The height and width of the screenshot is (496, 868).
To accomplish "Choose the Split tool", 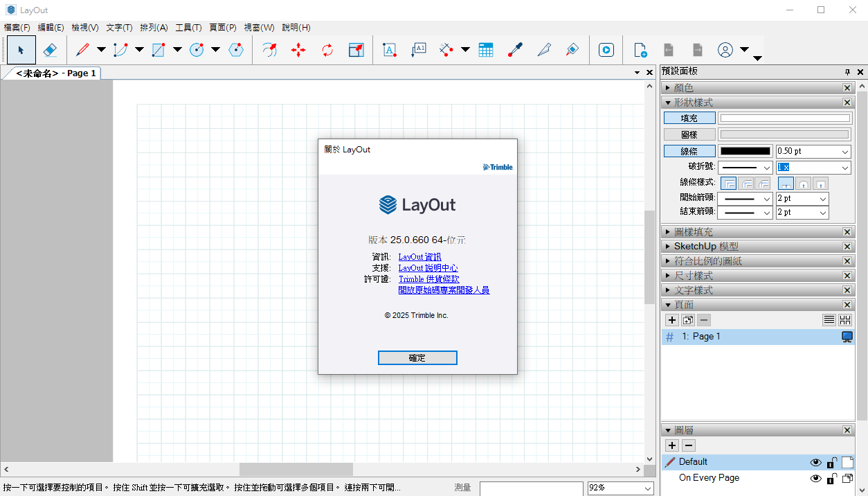I will click(544, 50).
